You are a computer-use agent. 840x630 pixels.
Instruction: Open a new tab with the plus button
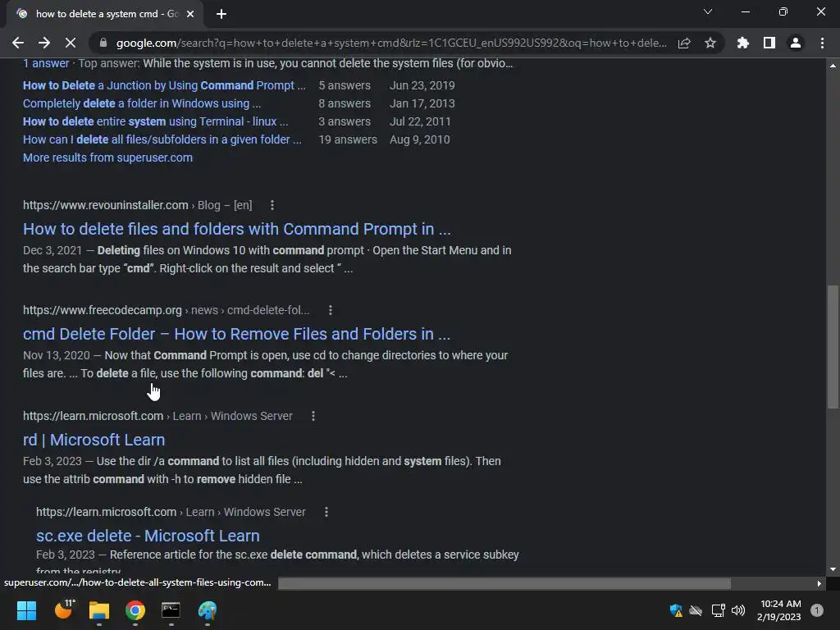coord(221,15)
